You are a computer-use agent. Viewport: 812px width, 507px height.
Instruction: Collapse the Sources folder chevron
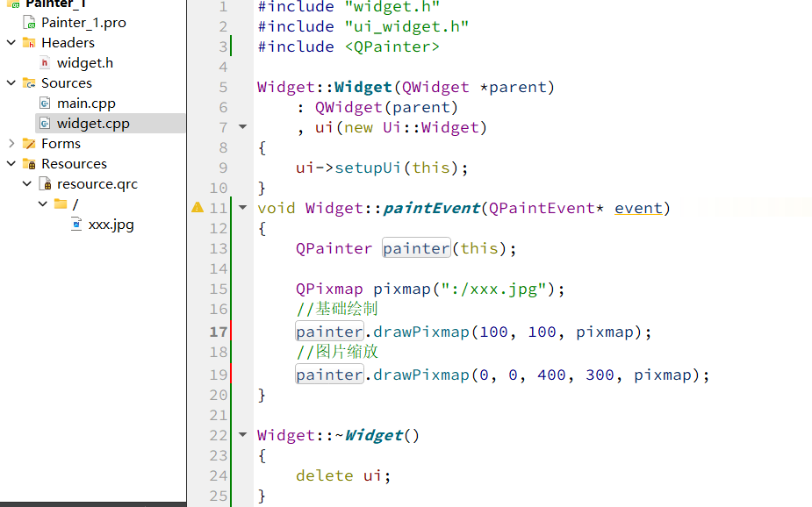click(x=11, y=82)
